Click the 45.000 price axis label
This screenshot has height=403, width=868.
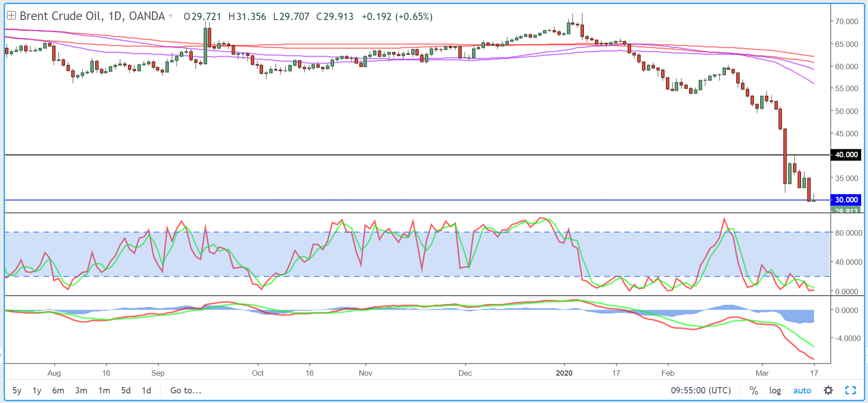point(847,133)
